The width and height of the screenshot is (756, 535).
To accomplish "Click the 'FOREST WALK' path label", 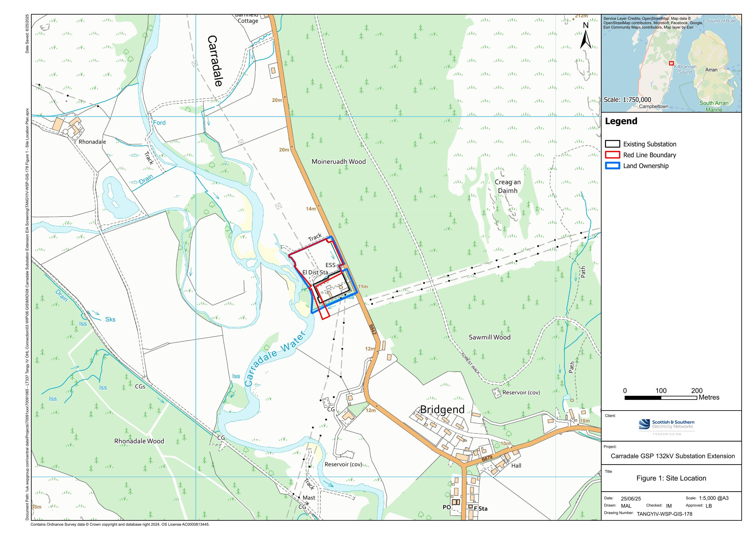I will [x=470, y=364].
